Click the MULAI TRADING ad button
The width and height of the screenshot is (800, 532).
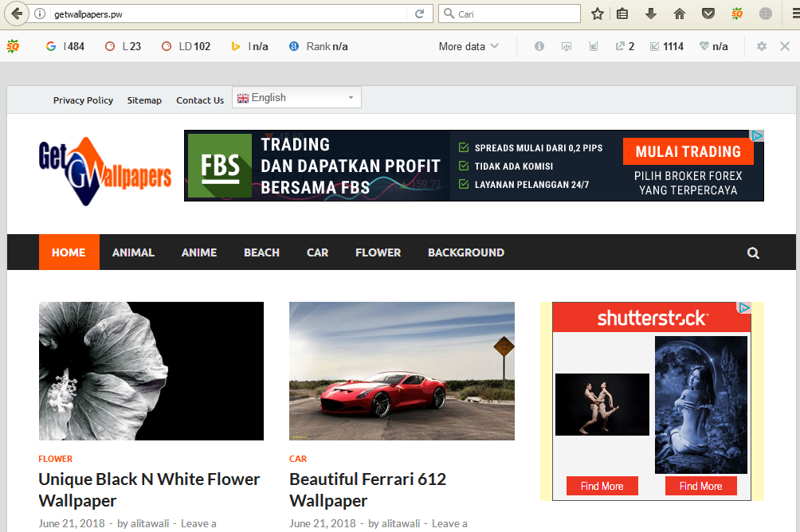(688, 151)
